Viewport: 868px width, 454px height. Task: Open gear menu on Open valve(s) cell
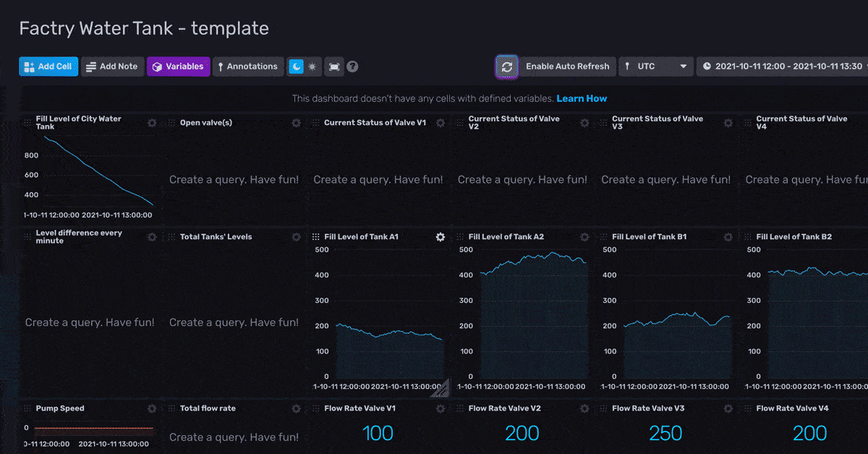point(296,123)
